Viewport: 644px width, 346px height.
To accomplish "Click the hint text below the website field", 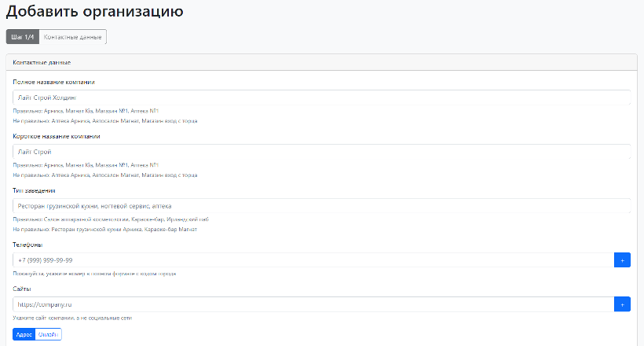I will point(72,318).
